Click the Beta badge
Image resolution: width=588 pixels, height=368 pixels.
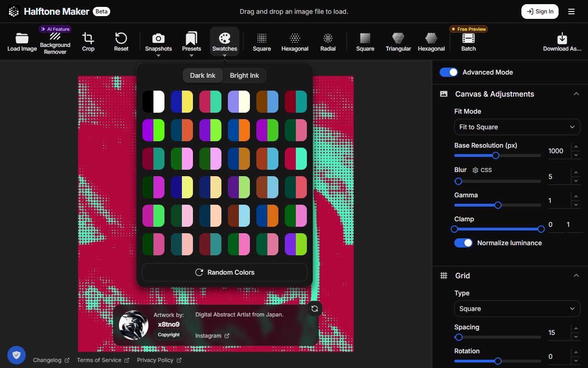pyautogui.click(x=101, y=11)
